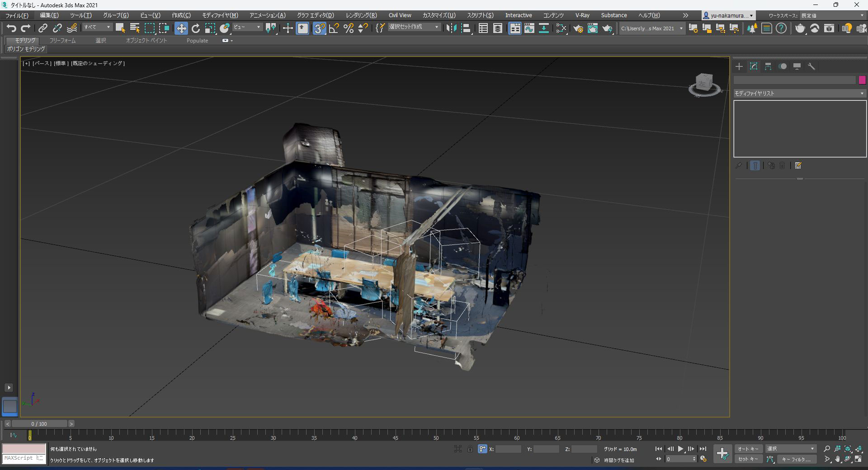Open the すべて selection filter dropdown
The image size is (868, 470).
tap(97, 28)
